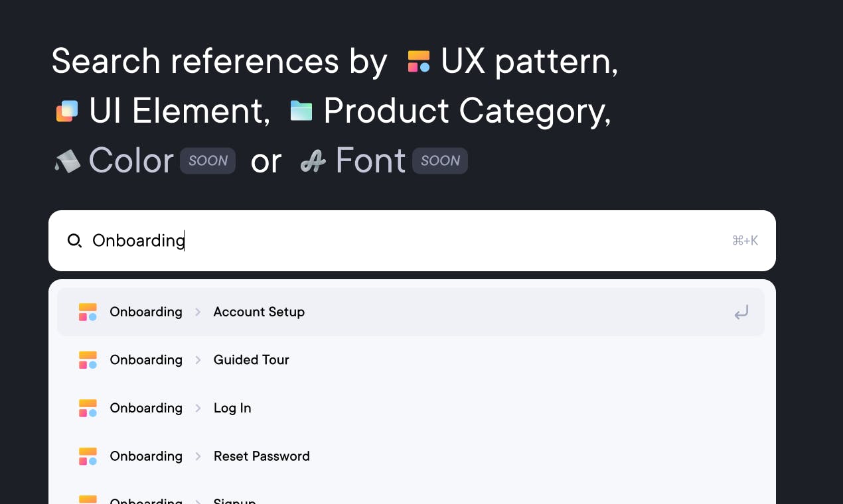Click the chevron before Account Setup
Image resolution: width=843 pixels, height=504 pixels.
tap(198, 312)
